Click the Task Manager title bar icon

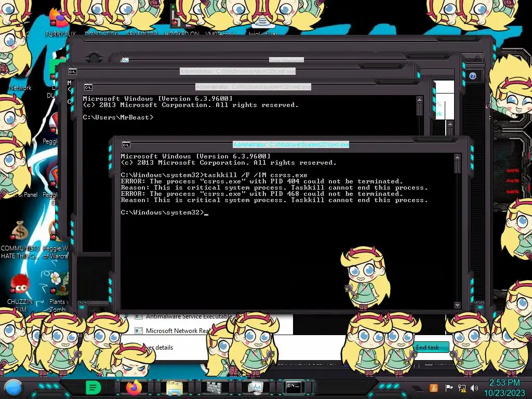tap(125, 60)
